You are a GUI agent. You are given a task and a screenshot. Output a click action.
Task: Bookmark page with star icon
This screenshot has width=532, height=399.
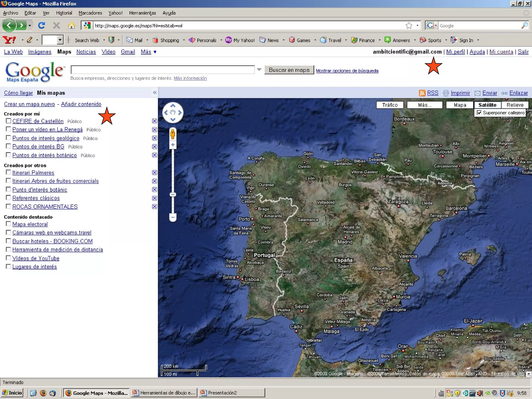point(409,25)
